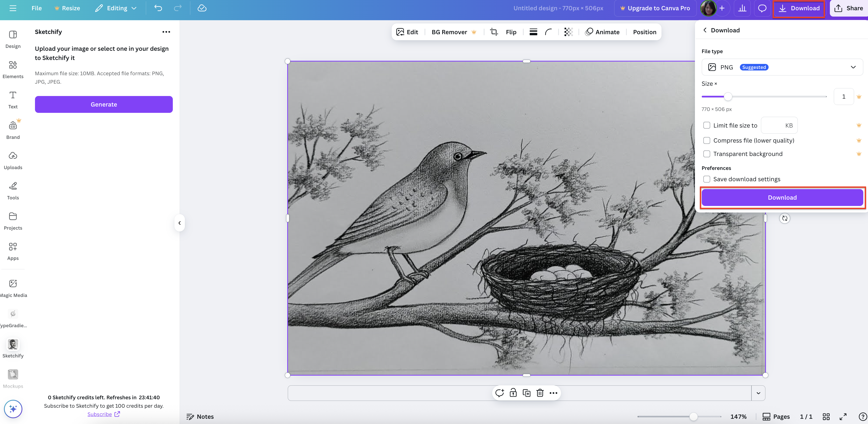Viewport: 868px width, 424px height.
Task: Click the download Size slider handle
Action: (x=728, y=97)
